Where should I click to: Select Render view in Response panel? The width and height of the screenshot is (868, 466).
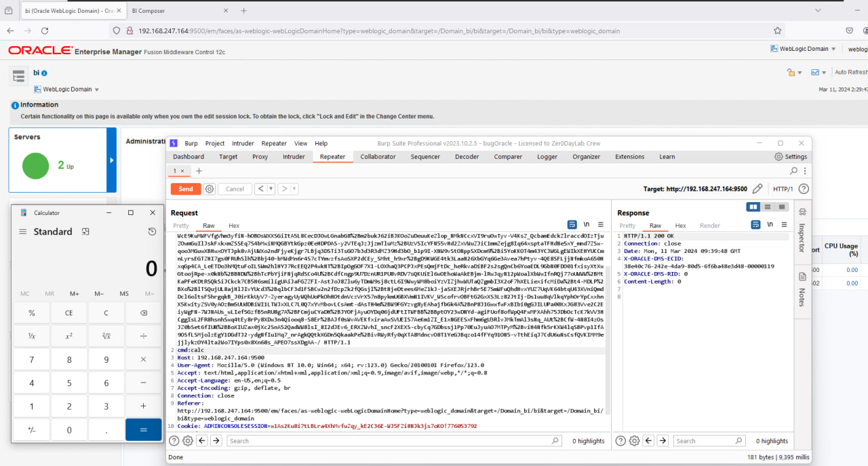pyautogui.click(x=710, y=225)
